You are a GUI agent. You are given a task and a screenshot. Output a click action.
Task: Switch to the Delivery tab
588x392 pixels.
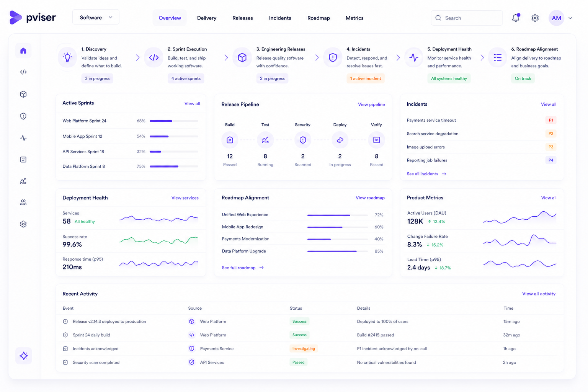[x=207, y=18]
